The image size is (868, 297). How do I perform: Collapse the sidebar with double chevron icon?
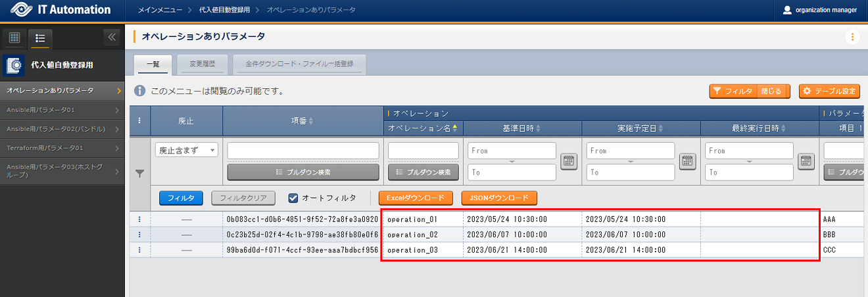click(111, 38)
